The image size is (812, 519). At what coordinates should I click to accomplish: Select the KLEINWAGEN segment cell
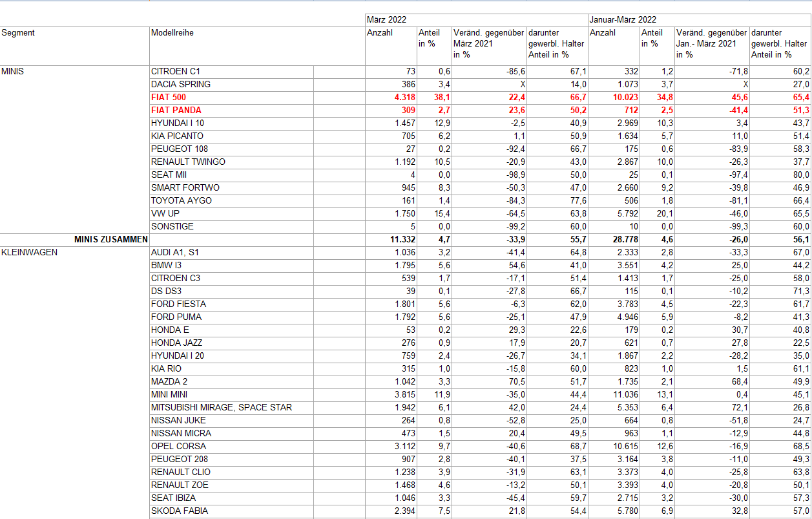pyautogui.click(x=30, y=252)
